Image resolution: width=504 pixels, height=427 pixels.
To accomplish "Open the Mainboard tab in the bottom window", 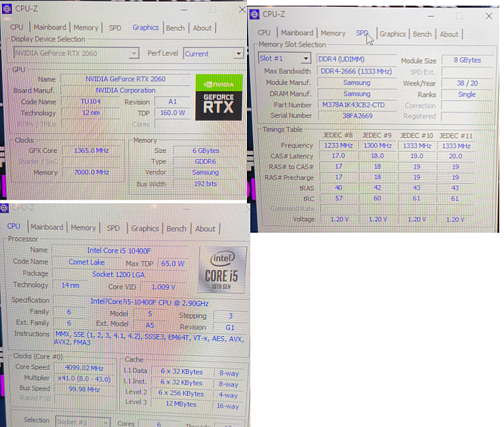I will (x=47, y=227).
